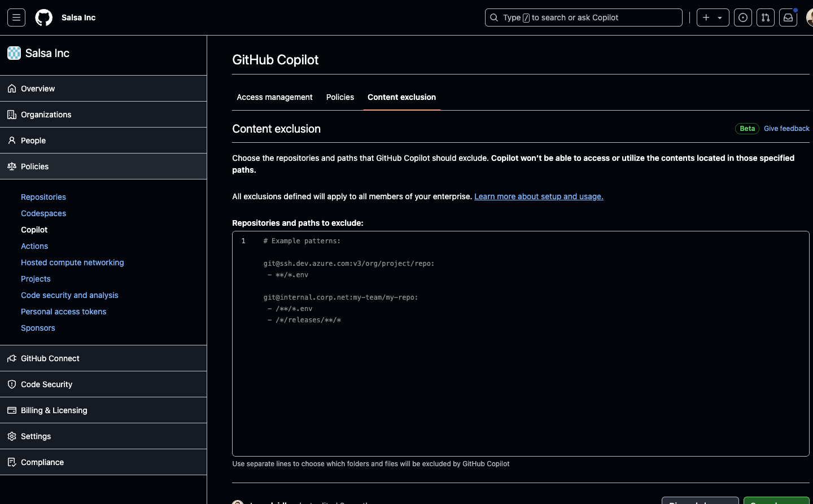Click the Compliance checklist icon
The width and height of the screenshot is (813, 504).
pos(12,462)
